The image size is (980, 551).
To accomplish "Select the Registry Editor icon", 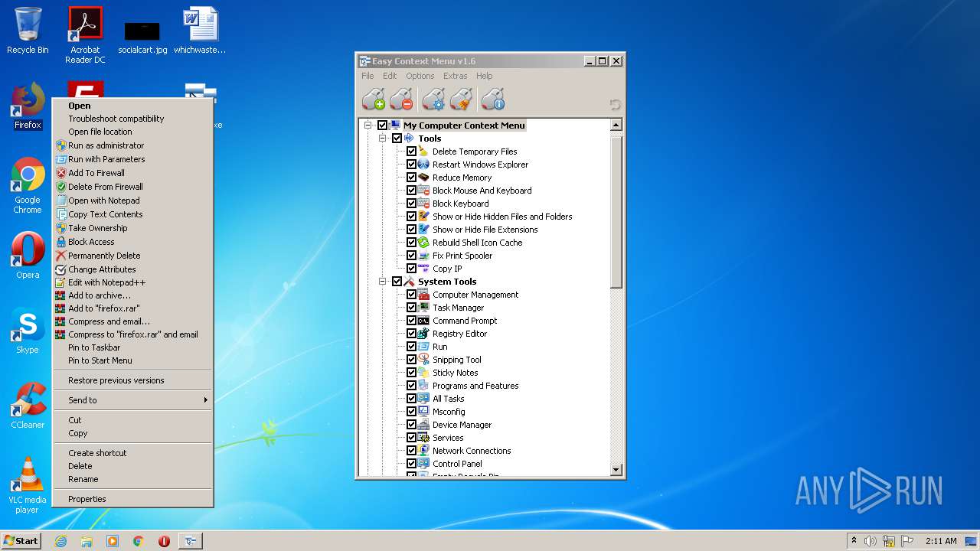I will [423, 334].
